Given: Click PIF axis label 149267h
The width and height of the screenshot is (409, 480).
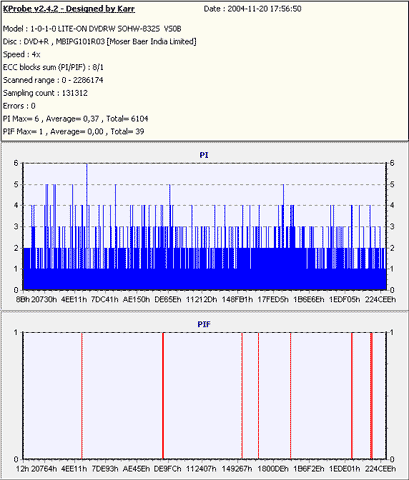Looking at the screenshot, I should [x=237, y=469].
